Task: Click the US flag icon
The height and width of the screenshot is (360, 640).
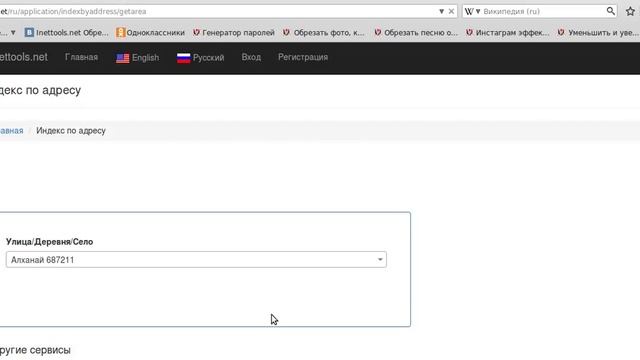Action: 122,58
